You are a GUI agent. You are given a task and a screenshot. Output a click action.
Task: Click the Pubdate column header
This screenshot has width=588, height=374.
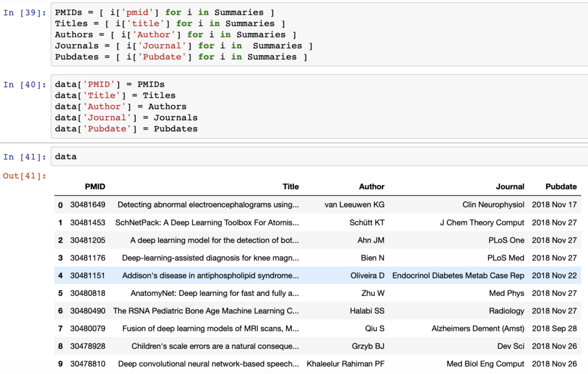[561, 186]
